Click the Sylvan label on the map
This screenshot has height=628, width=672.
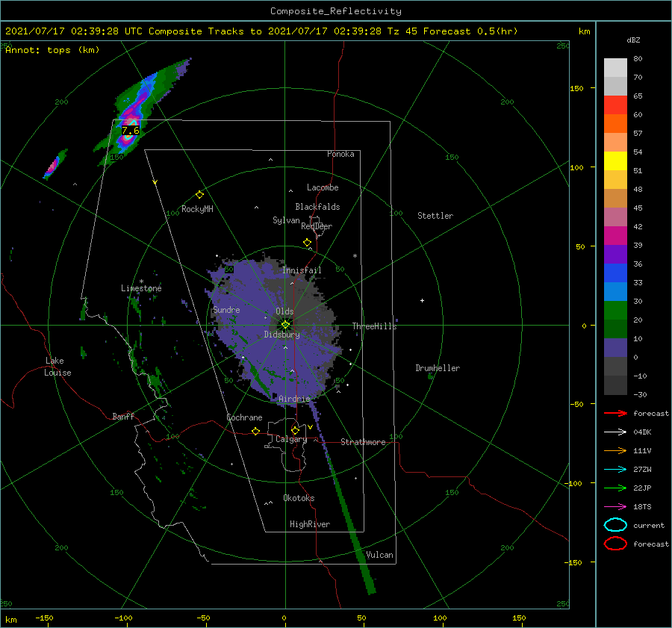click(x=286, y=220)
